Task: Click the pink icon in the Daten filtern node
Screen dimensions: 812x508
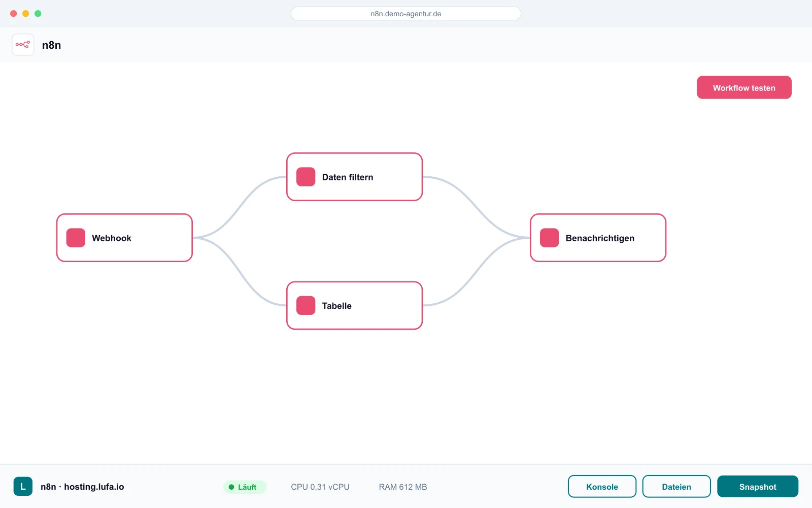Action: point(306,177)
